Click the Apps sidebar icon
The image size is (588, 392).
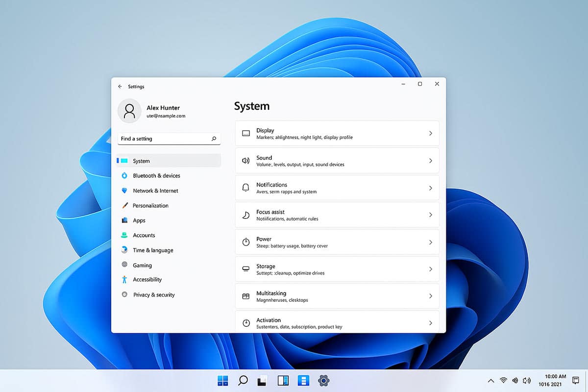[x=124, y=220]
